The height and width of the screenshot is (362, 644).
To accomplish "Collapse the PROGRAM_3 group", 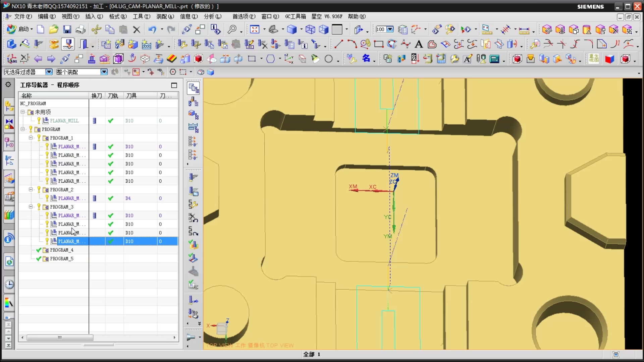I will click(x=31, y=207).
